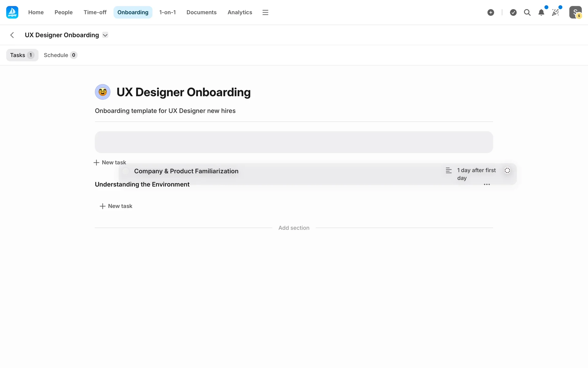Viewport: 588px width, 368px height.
Task: Open the checkmark tasks icon in the header
Action: pos(513,12)
